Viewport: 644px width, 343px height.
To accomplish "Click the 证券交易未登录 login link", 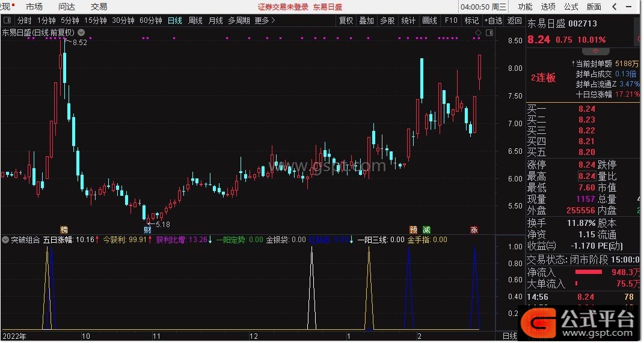I will pos(283,7).
